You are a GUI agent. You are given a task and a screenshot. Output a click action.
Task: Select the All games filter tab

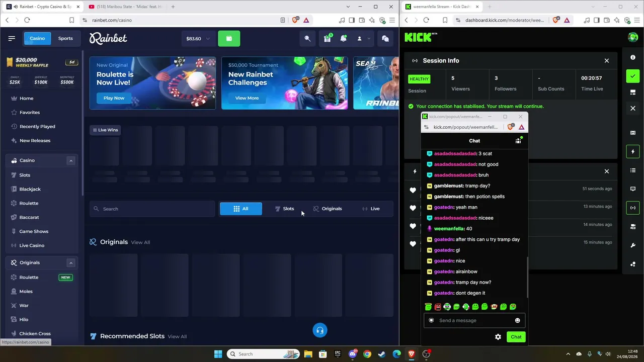[x=241, y=209]
